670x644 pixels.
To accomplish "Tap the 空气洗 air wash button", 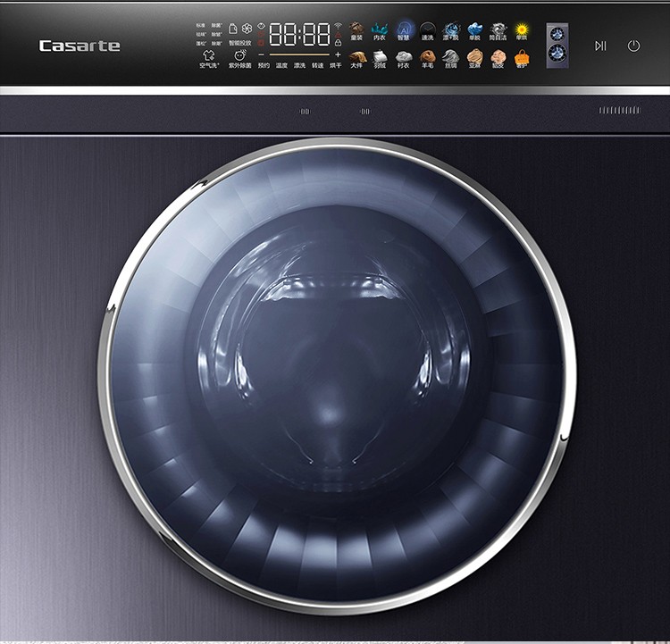I will point(207,59).
